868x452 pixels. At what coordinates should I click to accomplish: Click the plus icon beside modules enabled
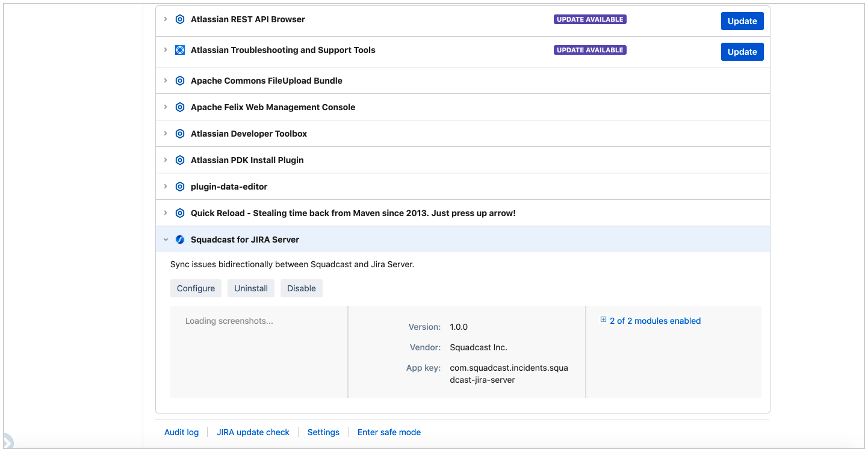coord(603,320)
